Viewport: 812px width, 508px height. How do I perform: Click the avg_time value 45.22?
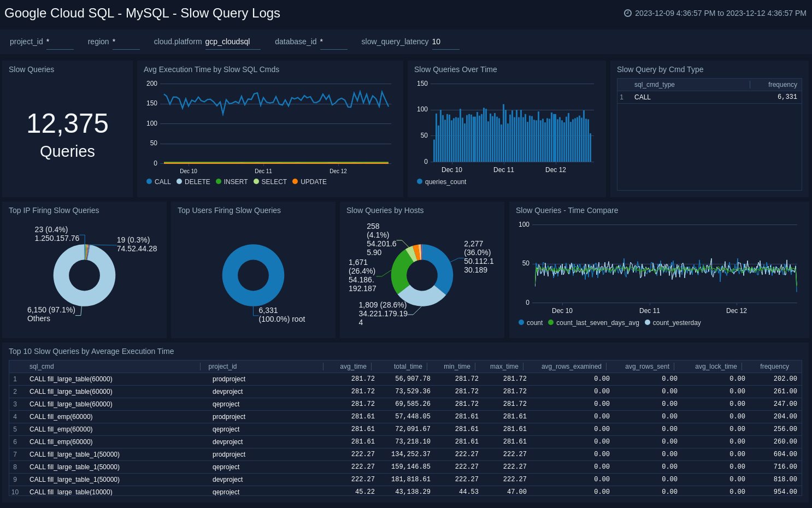coord(364,492)
